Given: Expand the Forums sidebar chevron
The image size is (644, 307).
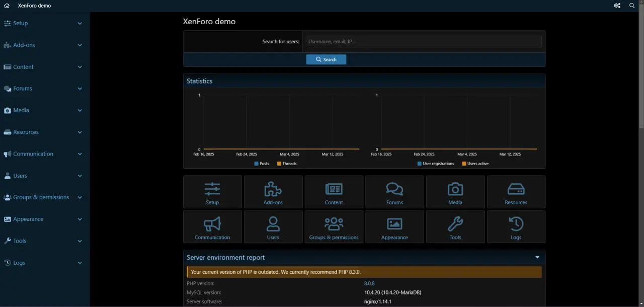Looking at the screenshot, I should [80, 89].
